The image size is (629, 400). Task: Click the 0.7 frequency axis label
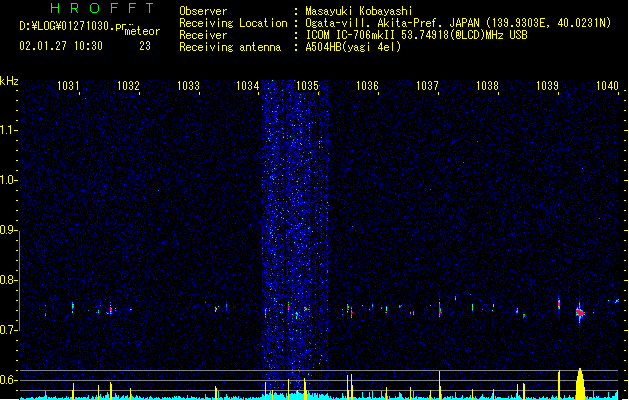[x=8, y=330]
